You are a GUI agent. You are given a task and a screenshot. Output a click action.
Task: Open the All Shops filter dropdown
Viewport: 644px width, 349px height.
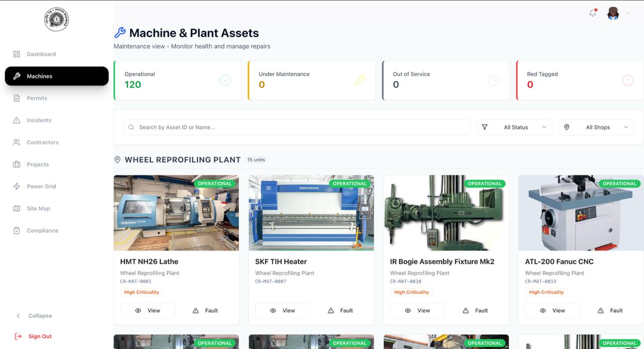596,127
